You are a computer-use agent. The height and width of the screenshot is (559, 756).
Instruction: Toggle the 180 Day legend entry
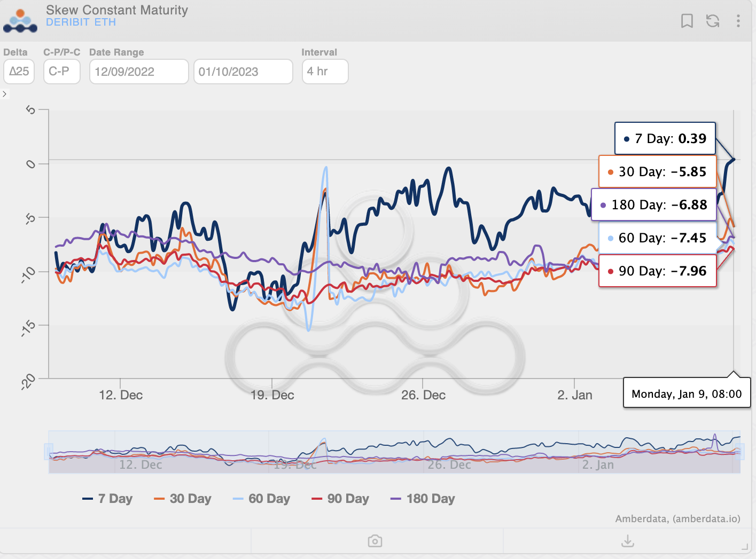(x=423, y=499)
